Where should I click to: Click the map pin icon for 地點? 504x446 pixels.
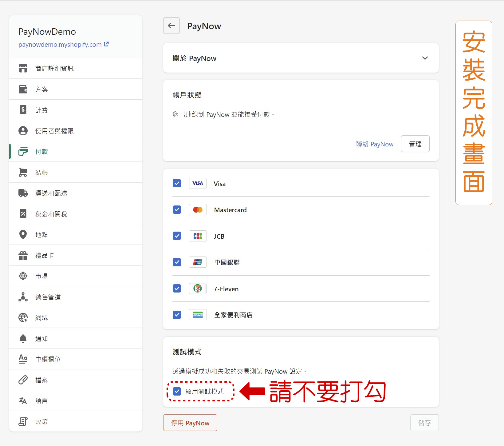[x=23, y=234]
